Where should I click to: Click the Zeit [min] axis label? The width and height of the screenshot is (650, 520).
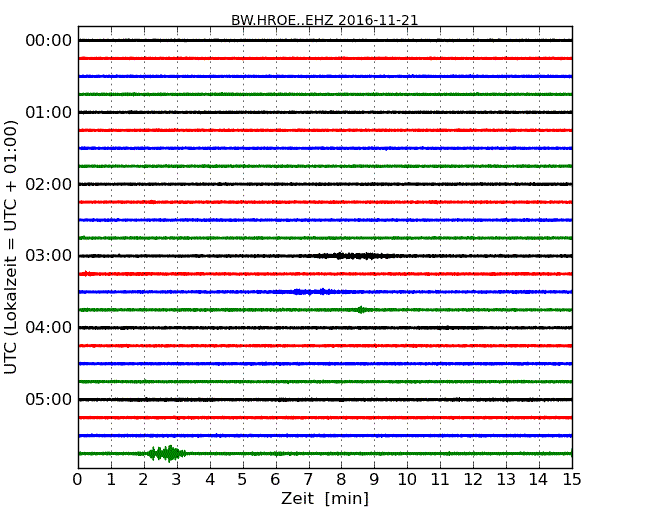coord(325,498)
